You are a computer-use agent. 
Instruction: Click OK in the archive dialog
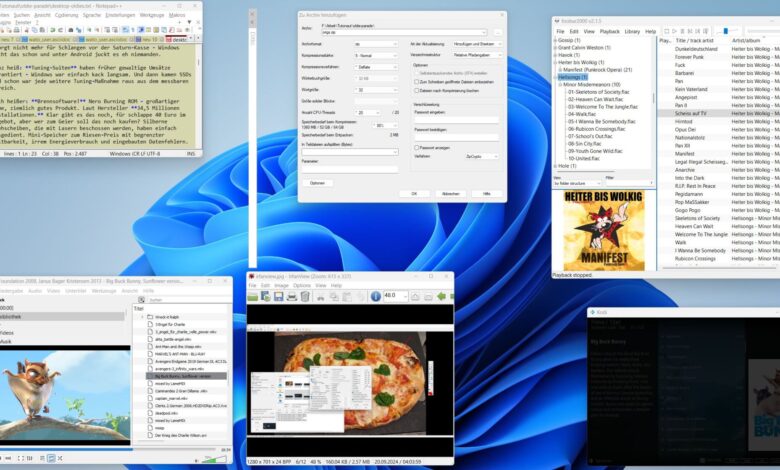click(414, 193)
